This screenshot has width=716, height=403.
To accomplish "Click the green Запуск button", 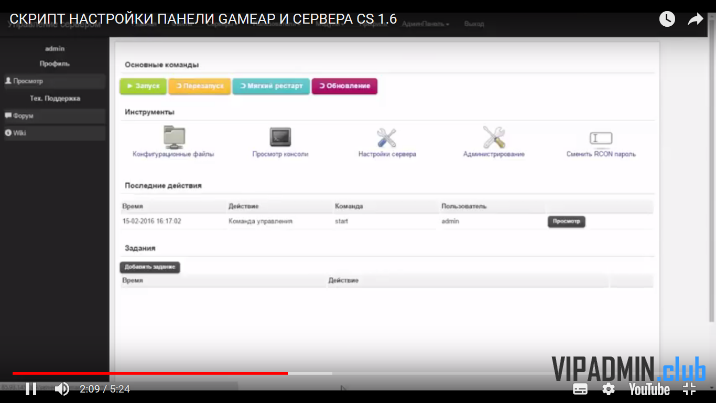I will (x=143, y=86).
